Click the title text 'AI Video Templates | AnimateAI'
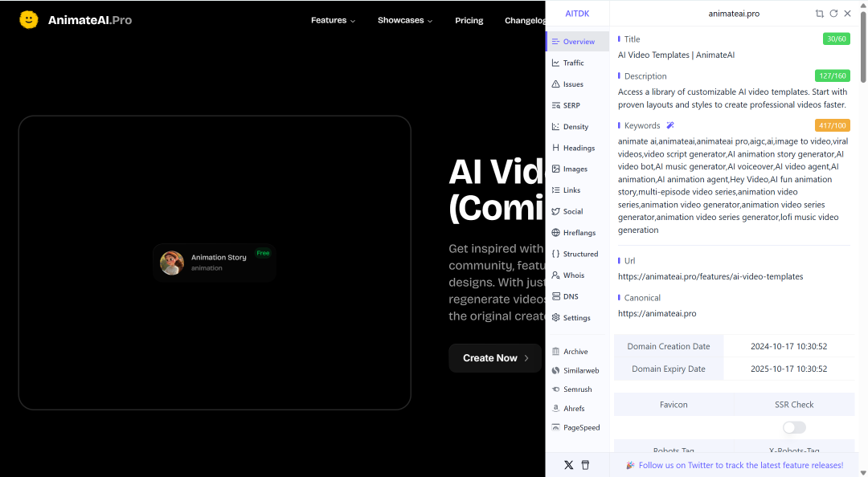 [676, 55]
